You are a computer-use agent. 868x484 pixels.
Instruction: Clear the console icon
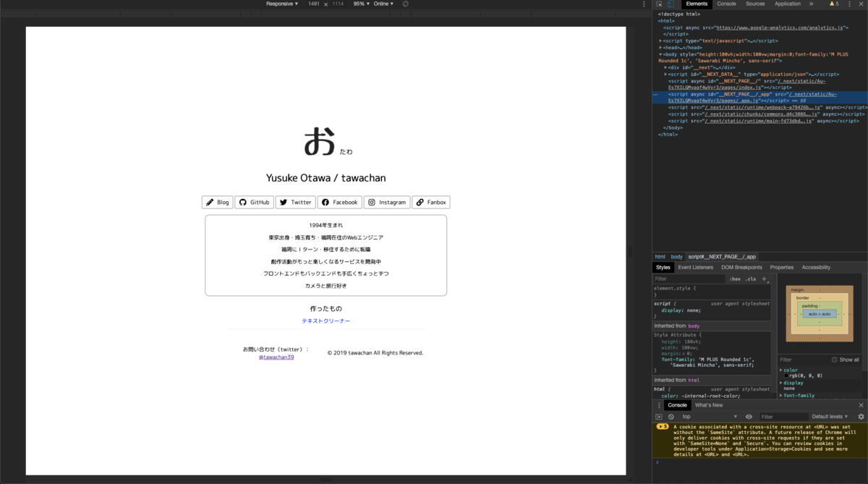[671, 417]
